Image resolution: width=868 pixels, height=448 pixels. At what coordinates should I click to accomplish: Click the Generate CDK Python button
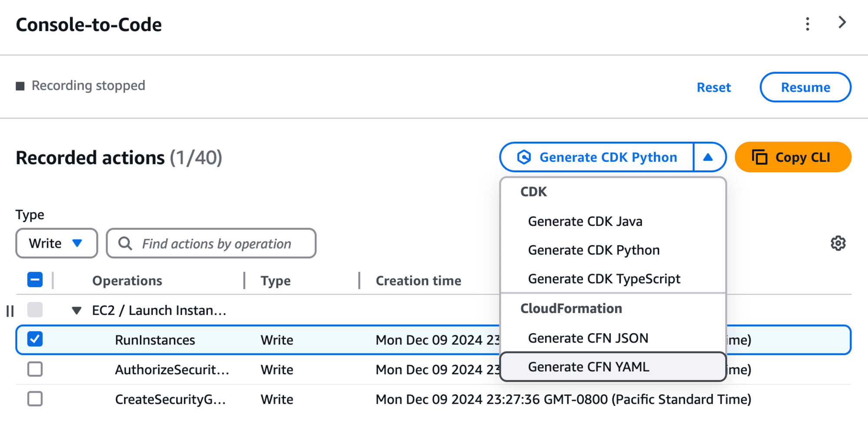(597, 157)
